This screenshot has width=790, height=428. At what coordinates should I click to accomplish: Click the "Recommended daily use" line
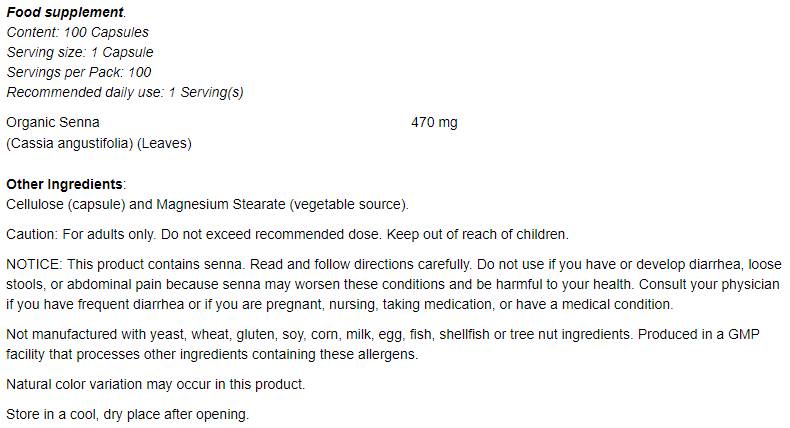[124, 92]
